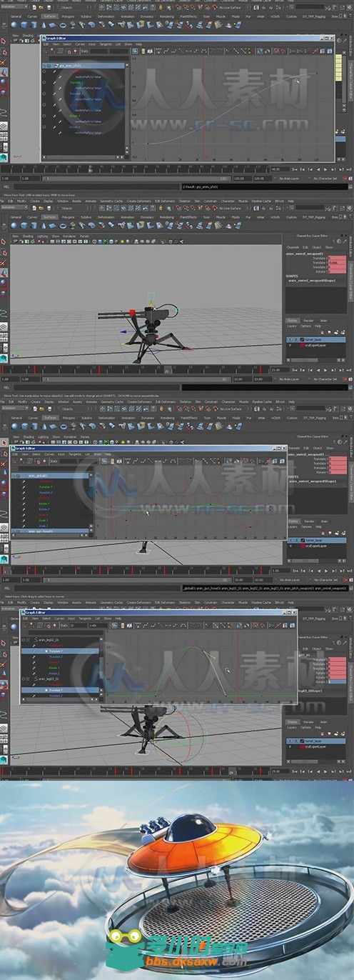Switch to Polygons shelf tab above full turret viewport
Screen dimensions: 354x980
[69, 216]
